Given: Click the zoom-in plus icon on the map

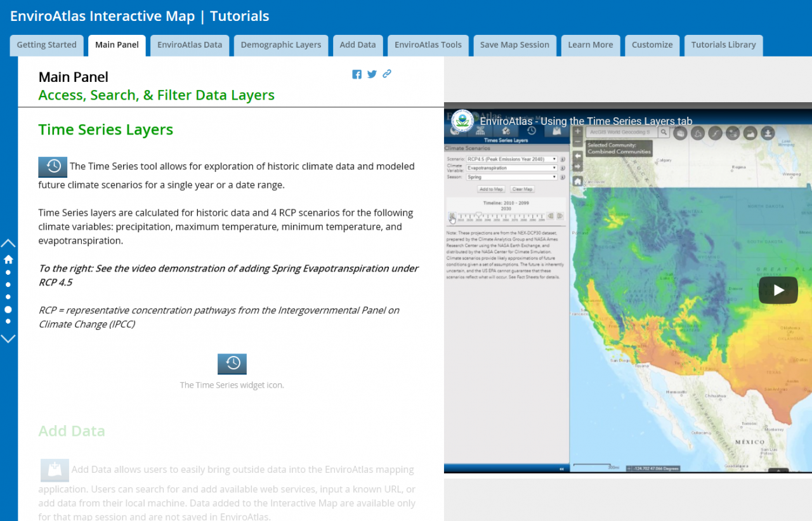Looking at the screenshot, I should [x=577, y=131].
